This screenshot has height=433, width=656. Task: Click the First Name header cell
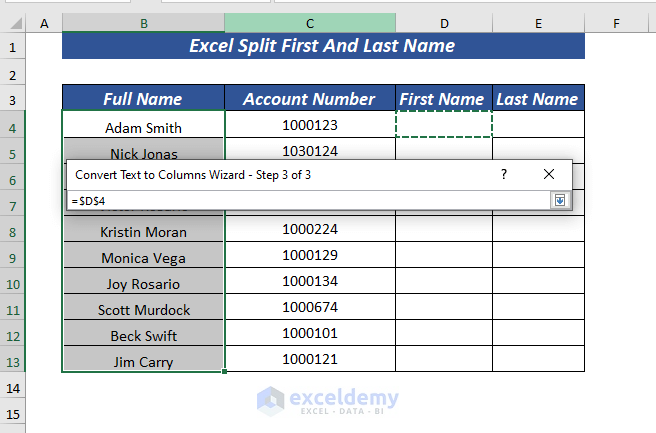coord(444,99)
